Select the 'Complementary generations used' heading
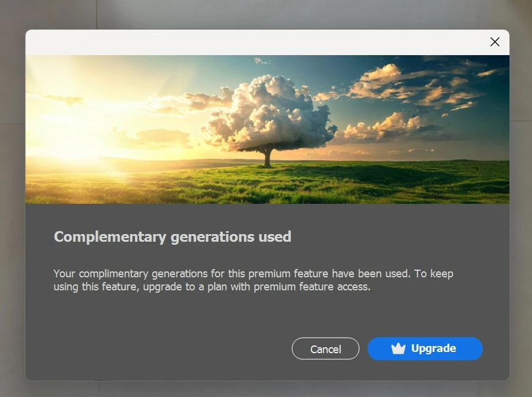This screenshot has width=532, height=397. (172, 237)
